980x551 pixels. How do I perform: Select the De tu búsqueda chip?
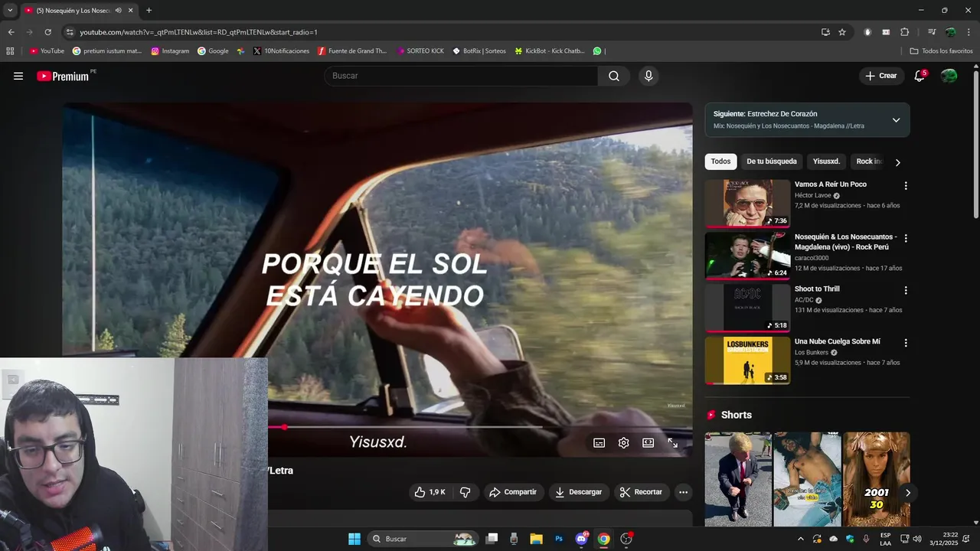click(x=772, y=161)
